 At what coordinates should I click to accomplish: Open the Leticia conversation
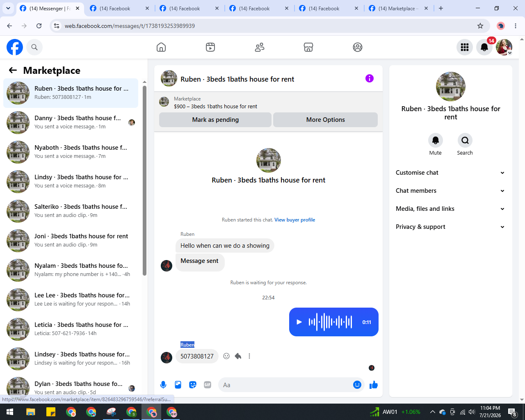(x=71, y=329)
